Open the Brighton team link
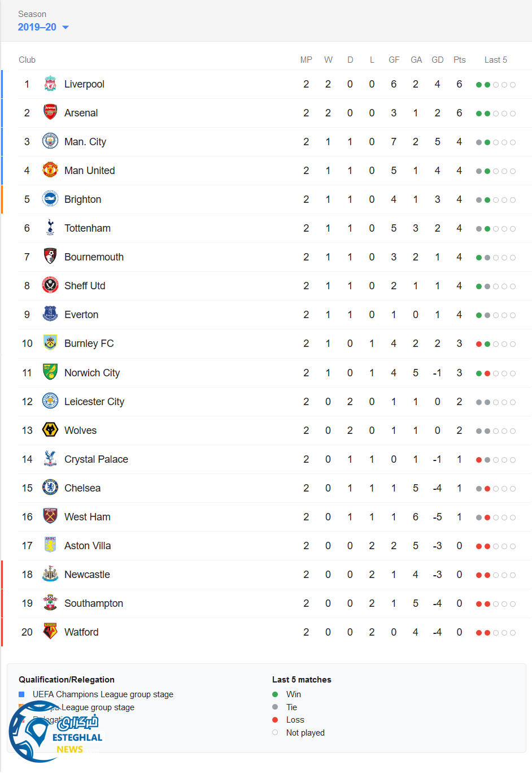The image size is (532, 778). point(82,199)
